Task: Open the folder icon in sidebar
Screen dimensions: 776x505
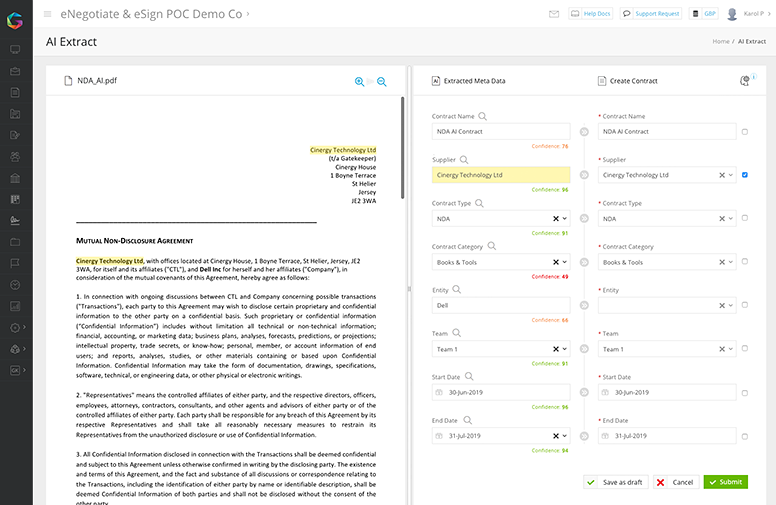Action: (x=15, y=242)
